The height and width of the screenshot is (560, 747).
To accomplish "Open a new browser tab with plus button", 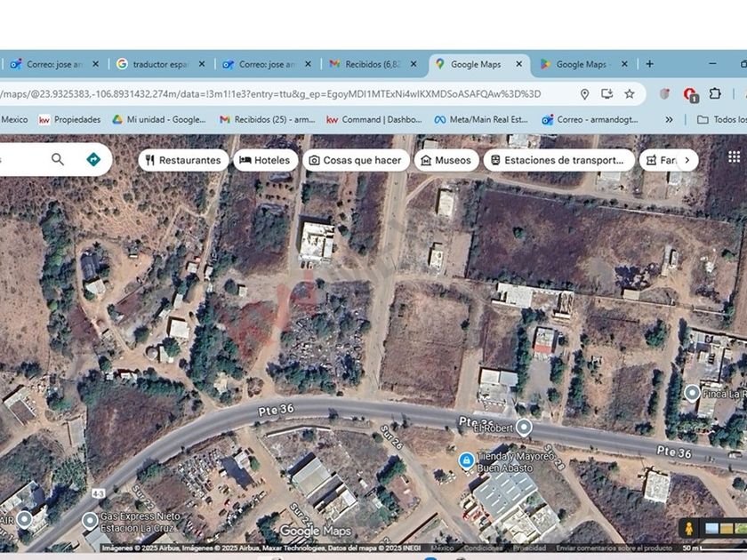I will 649,64.
